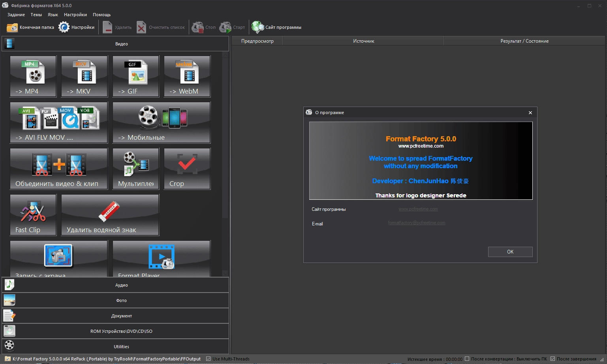Open the Темы menu
This screenshot has height=364, width=607.
[x=36, y=15]
